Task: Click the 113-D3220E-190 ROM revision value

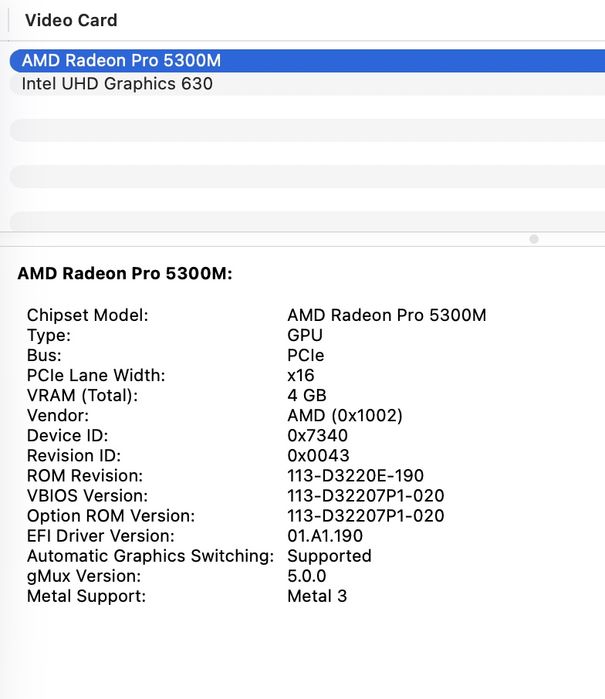Action: [356, 476]
